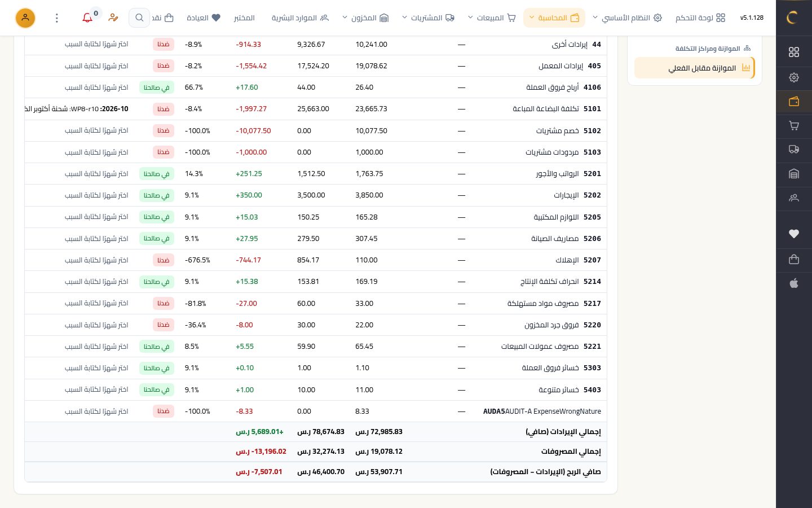Open the المبيعات dropdown menu

coord(492,18)
